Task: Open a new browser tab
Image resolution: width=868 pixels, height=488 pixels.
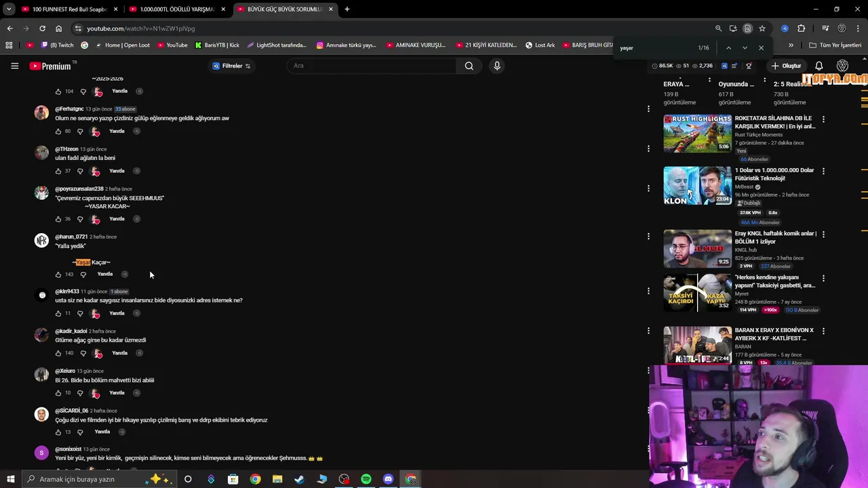Action: click(x=347, y=9)
